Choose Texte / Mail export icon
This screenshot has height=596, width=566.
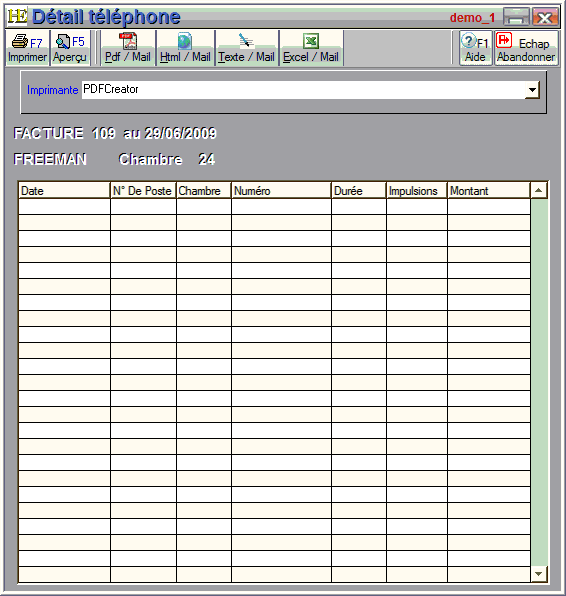pyautogui.click(x=246, y=41)
